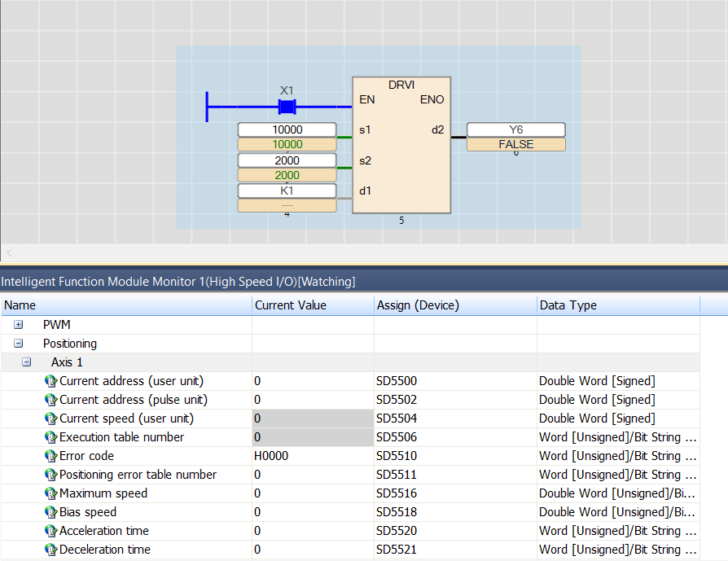Image resolution: width=728 pixels, height=561 pixels.
Task: Click the Execution table number value cell
Action: pyautogui.click(x=313, y=437)
